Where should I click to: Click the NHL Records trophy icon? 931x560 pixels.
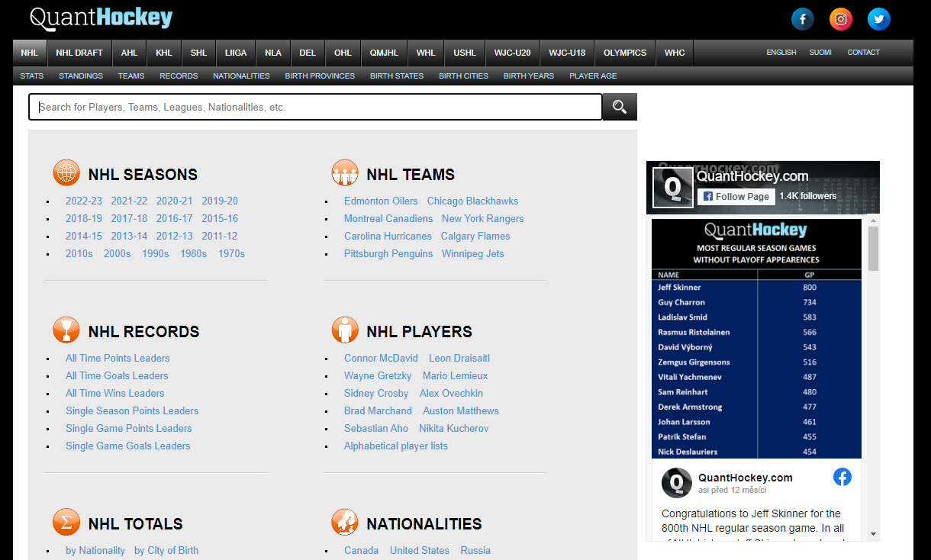[x=66, y=330]
